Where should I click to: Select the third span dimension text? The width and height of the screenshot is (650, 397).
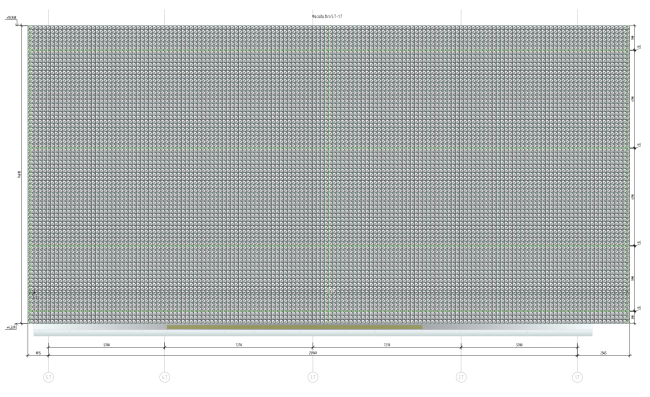(387, 345)
